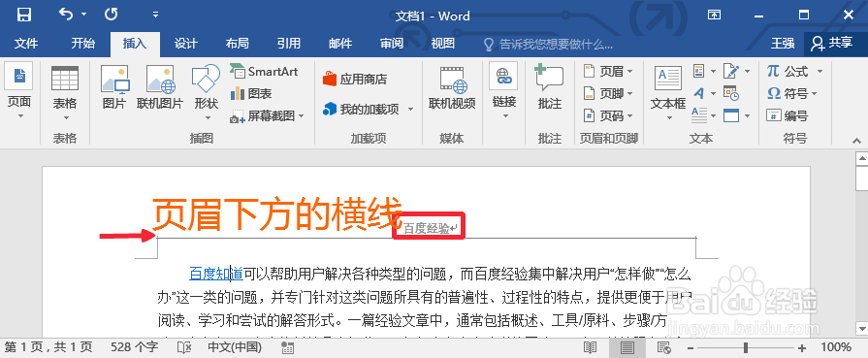Switch to the 布局 tab

pos(237,44)
